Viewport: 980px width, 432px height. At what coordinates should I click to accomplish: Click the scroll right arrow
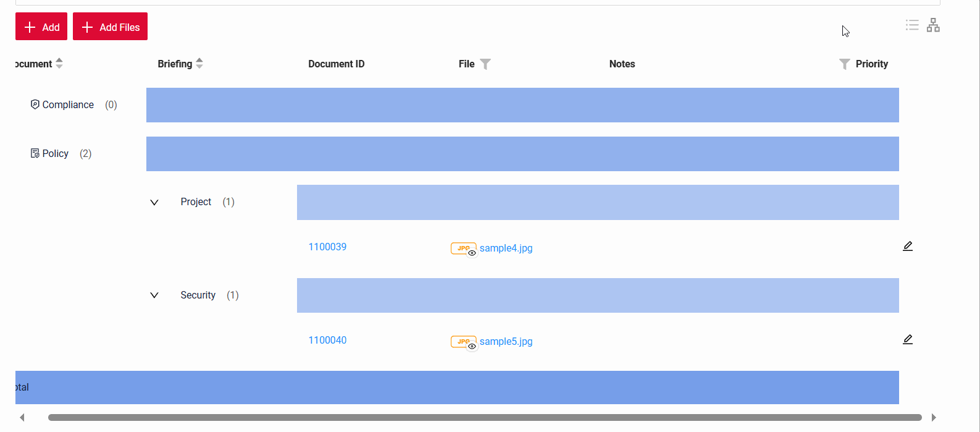click(934, 418)
